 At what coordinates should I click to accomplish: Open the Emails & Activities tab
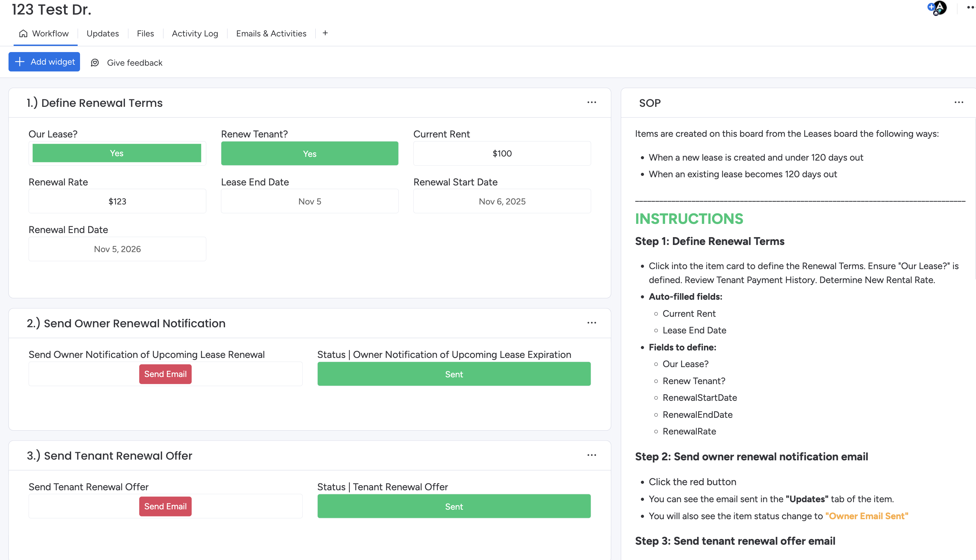271,33
